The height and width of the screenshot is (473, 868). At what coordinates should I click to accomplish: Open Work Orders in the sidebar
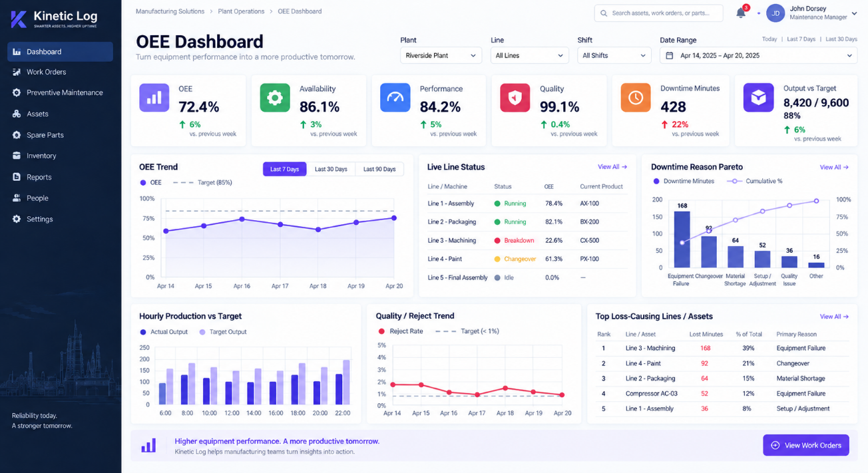[x=61, y=72]
